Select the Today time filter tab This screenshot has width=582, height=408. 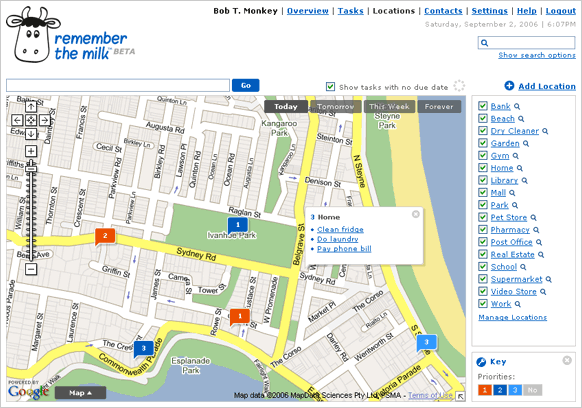286,107
